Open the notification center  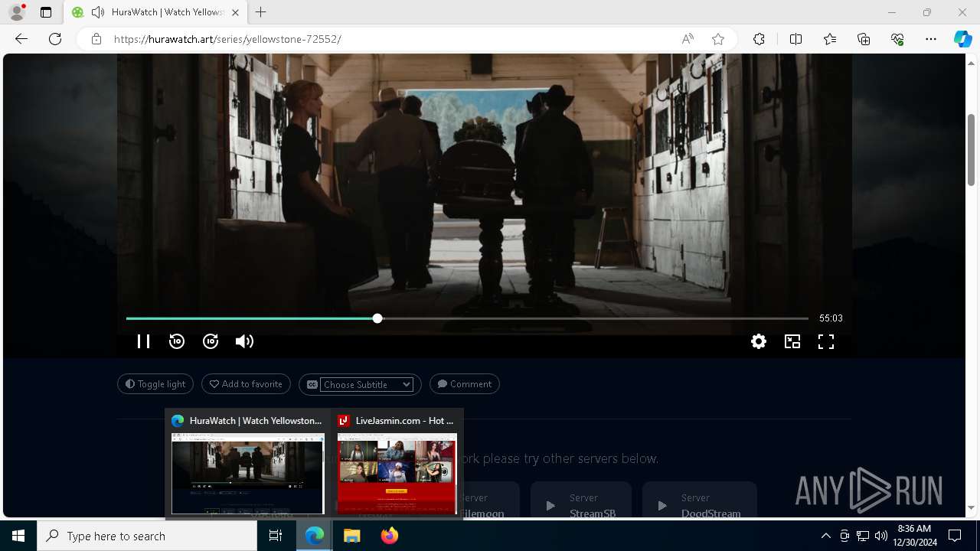[955, 536]
